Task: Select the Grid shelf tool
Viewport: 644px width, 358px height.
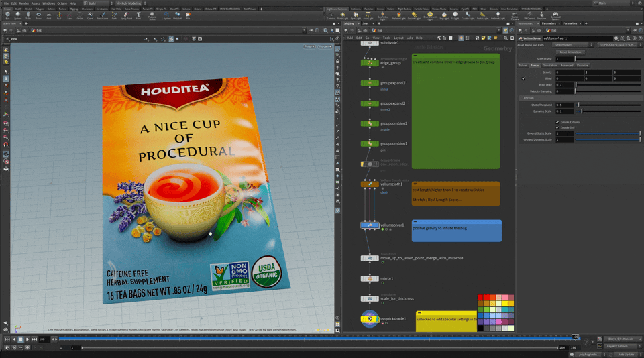Action: tap(49, 15)
